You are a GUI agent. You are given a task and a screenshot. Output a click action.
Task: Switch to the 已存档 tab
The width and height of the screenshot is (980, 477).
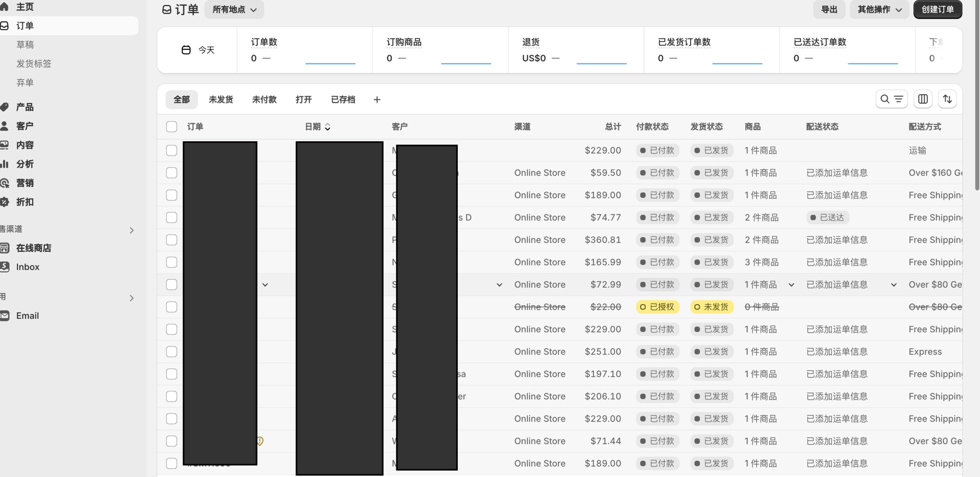(343, 100)
